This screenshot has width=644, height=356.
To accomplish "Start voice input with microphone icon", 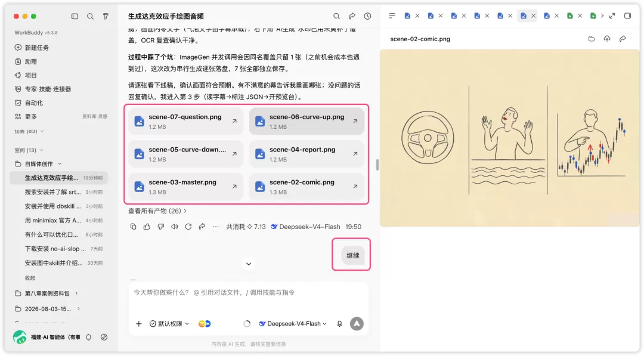I will [340, 324].
